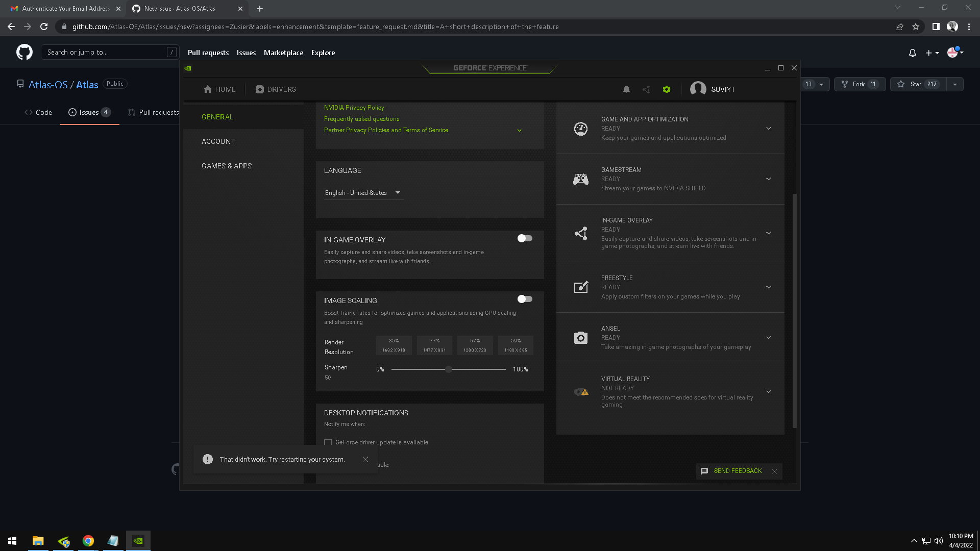Check GeForce driver update notification box
Viewport: 980px width, 551px height.
[x=328, y=442]
